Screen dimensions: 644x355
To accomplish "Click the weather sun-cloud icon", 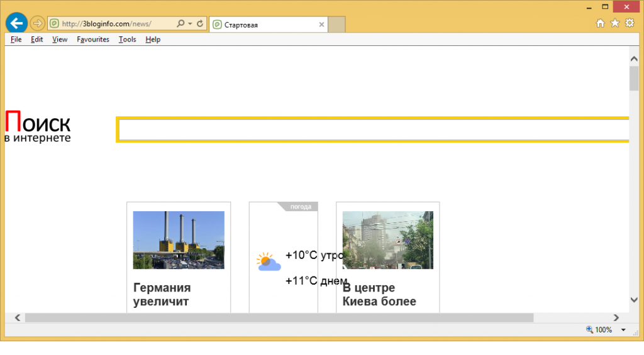I will [x=268, y=261].
